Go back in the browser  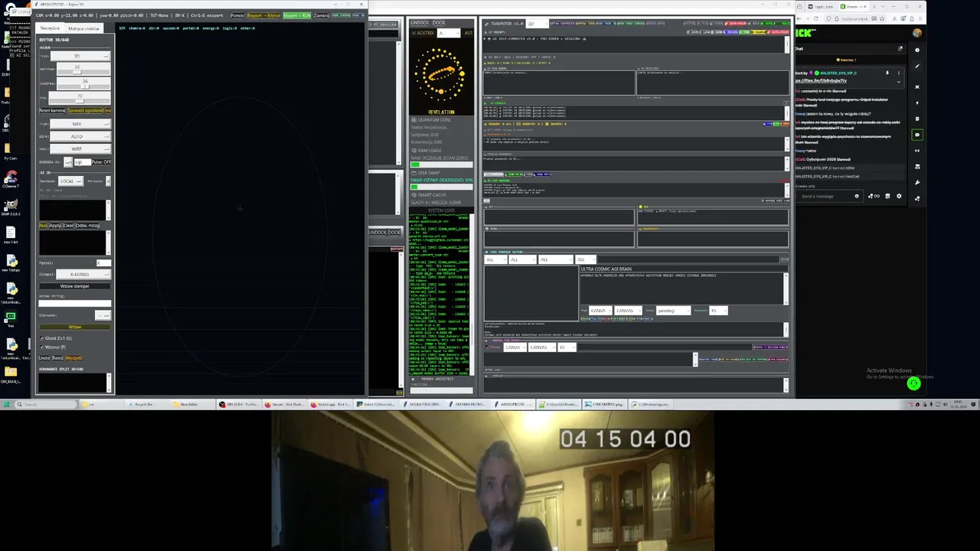pos(799,18)
